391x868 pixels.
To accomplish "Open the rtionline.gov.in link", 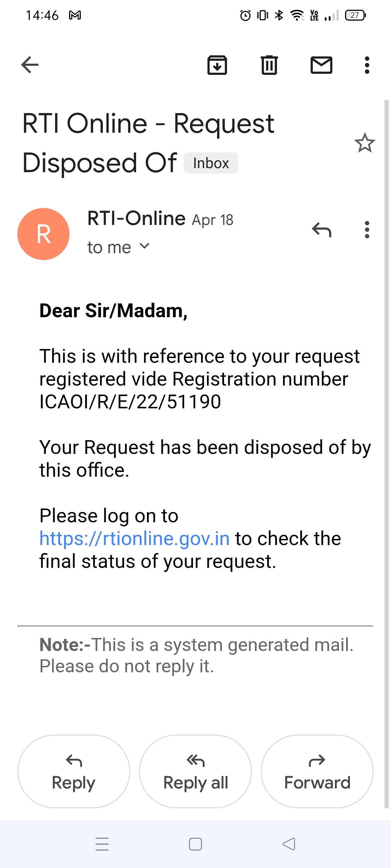I will (135, 539).
